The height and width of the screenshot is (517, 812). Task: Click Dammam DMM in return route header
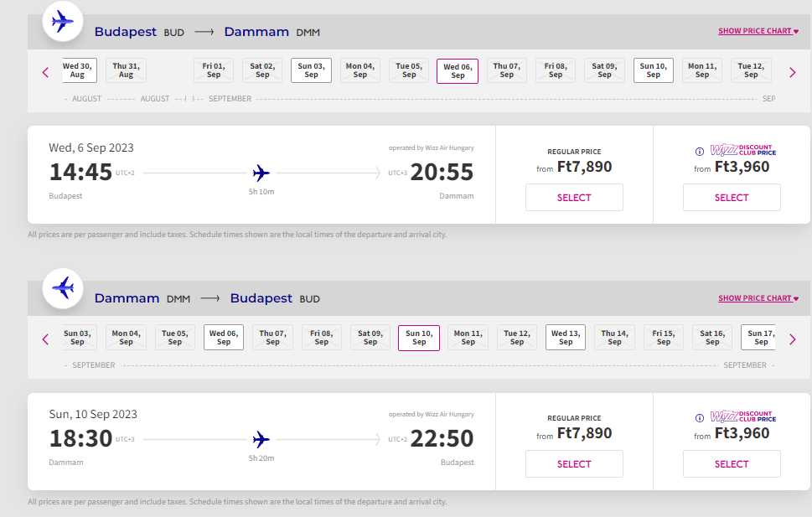[142, 299]
